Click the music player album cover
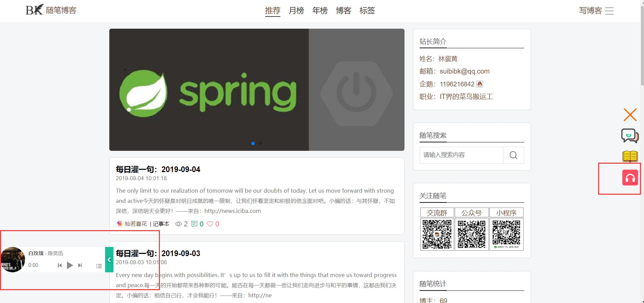The height and width of the screenshot is (303, 644). click(13, 259)
